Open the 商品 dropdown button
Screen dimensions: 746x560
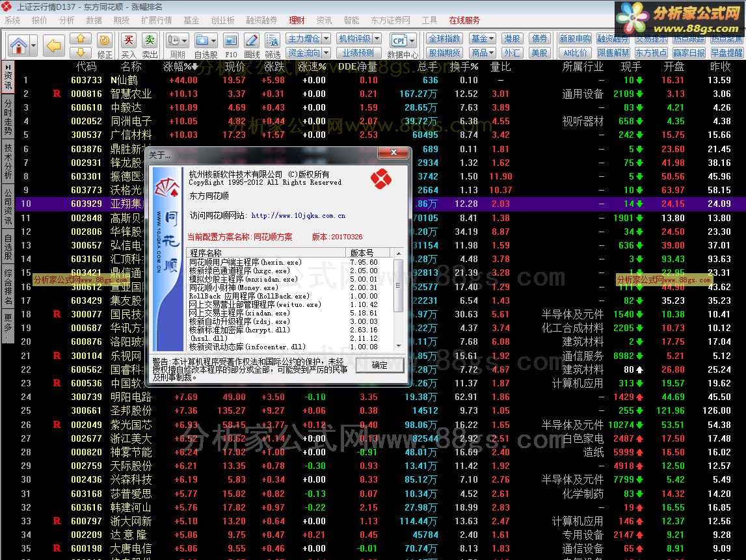[483, 53]
